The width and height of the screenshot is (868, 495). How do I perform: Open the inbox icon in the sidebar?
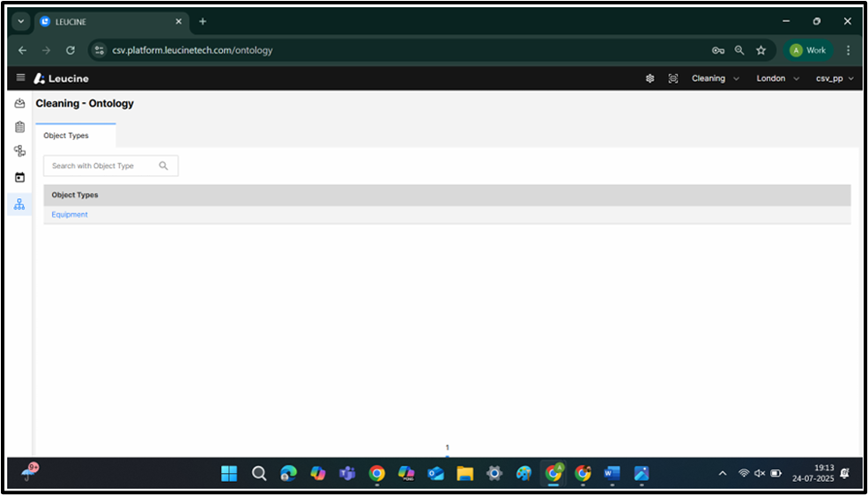coord(20,103)
